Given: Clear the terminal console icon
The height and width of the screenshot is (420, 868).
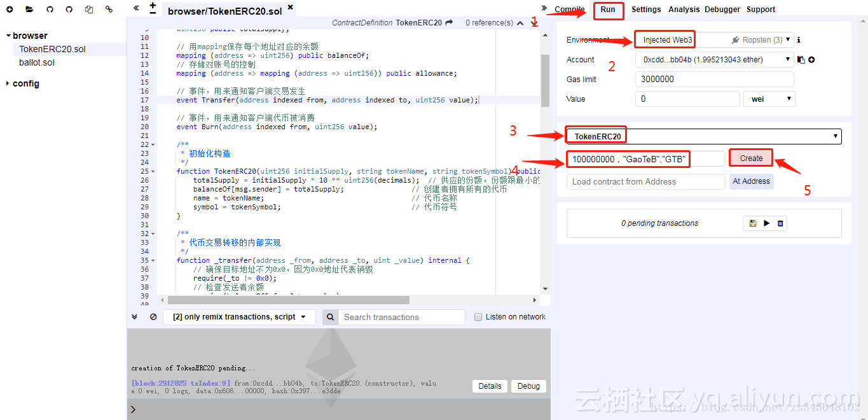Looking at the screenshot, I should [x=153, y=317].
